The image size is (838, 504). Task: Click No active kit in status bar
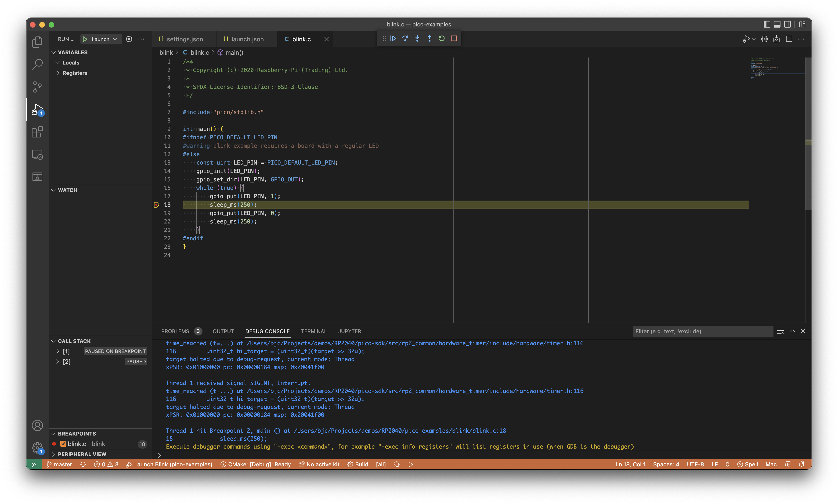click(x=319, y=464)
